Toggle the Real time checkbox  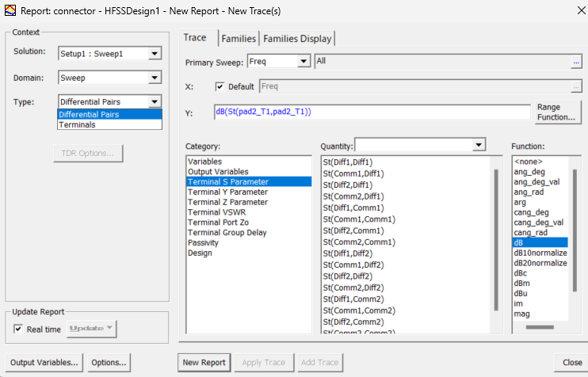coord(18,329)
